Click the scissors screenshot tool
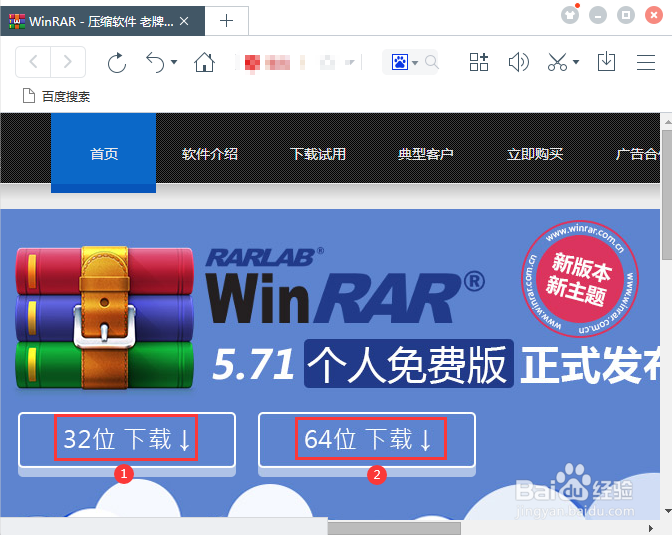The width and height of the screenshot is (672, 535). pos(557,62)
